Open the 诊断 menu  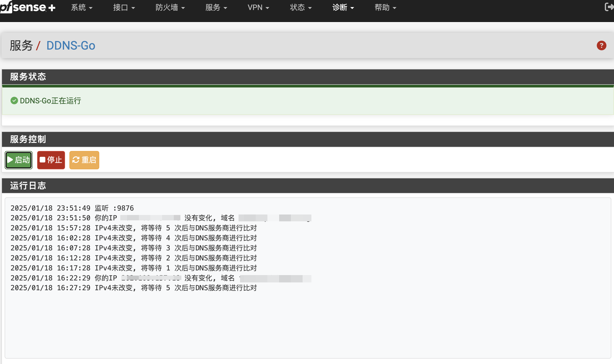pyautogui.click(x=343, y=8)
